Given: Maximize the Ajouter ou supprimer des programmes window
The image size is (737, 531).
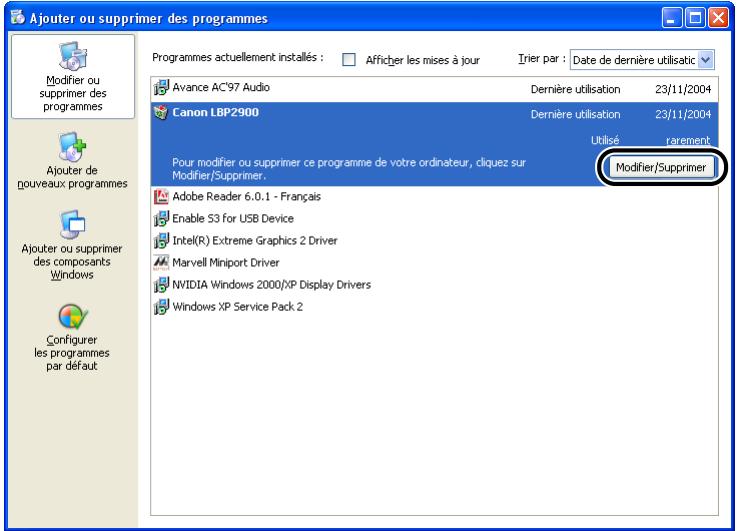Looking at the screenshot, I should pos(695,18).
